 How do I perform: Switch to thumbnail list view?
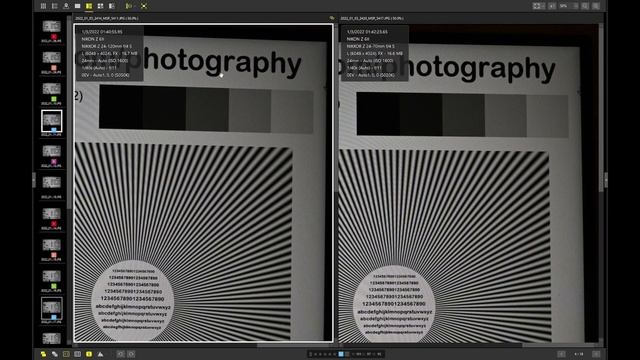point(55,6)
